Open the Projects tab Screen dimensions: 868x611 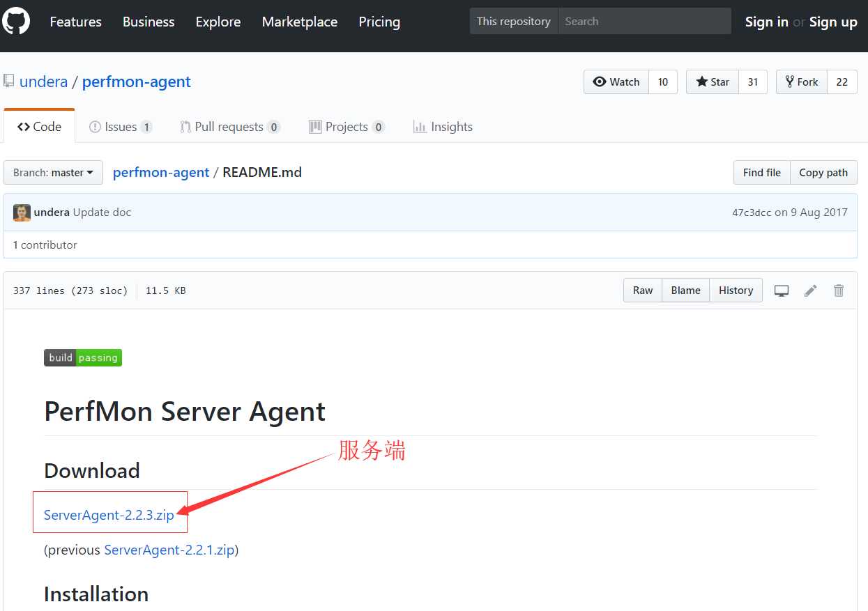point(347,127)
